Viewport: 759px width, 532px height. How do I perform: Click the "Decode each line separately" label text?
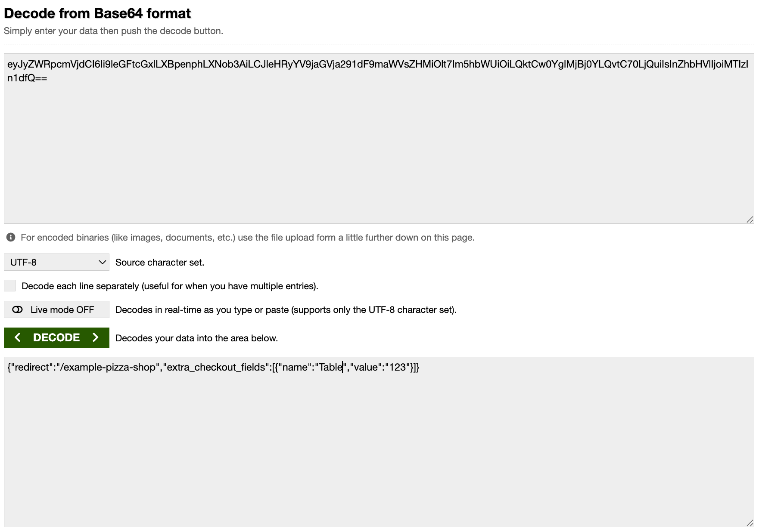pyautogui.click(x=170, y=286)
